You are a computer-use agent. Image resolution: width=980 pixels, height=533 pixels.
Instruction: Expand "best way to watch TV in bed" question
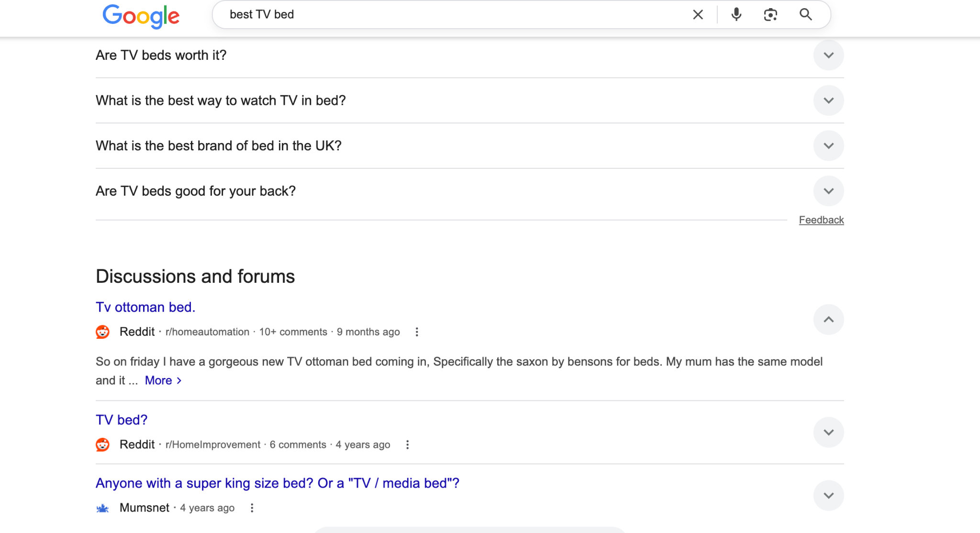[x=828, y=100]
